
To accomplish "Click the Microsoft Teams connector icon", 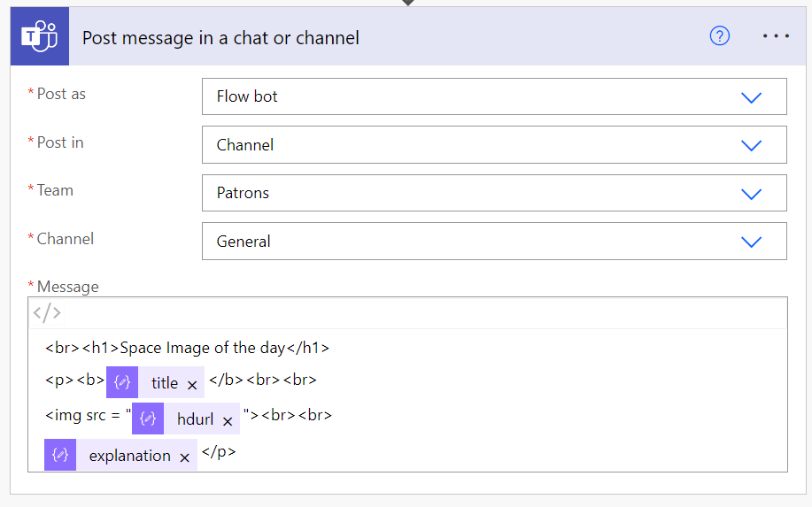I will point(39,37).
